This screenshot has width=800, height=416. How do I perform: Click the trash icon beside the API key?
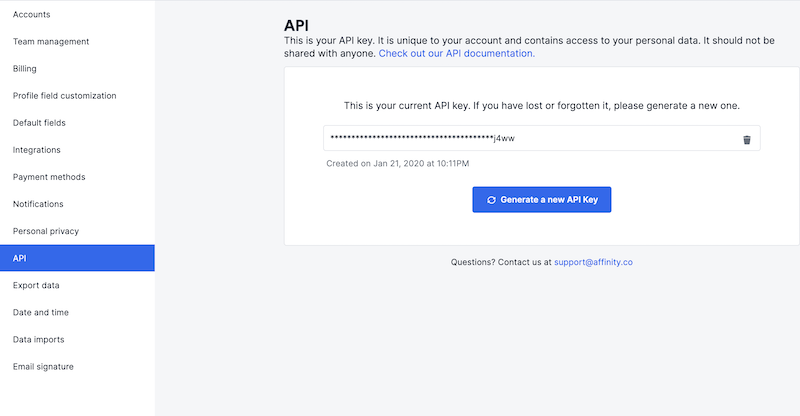coord(746,140)
